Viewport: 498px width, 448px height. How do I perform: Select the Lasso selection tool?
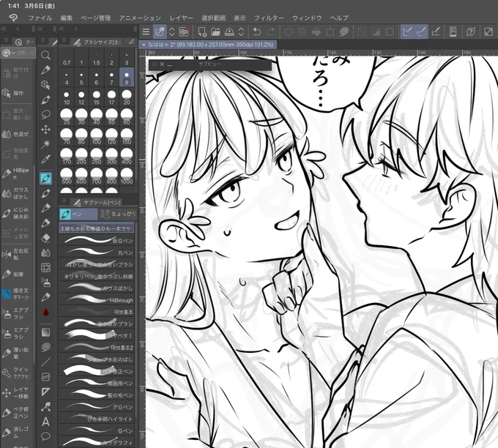tap(45, 114)
